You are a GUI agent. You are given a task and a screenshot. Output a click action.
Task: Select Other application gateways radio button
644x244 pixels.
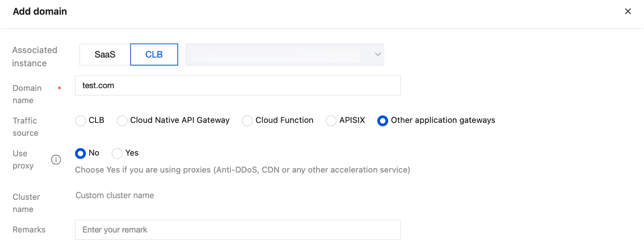[x=382, y=121]
